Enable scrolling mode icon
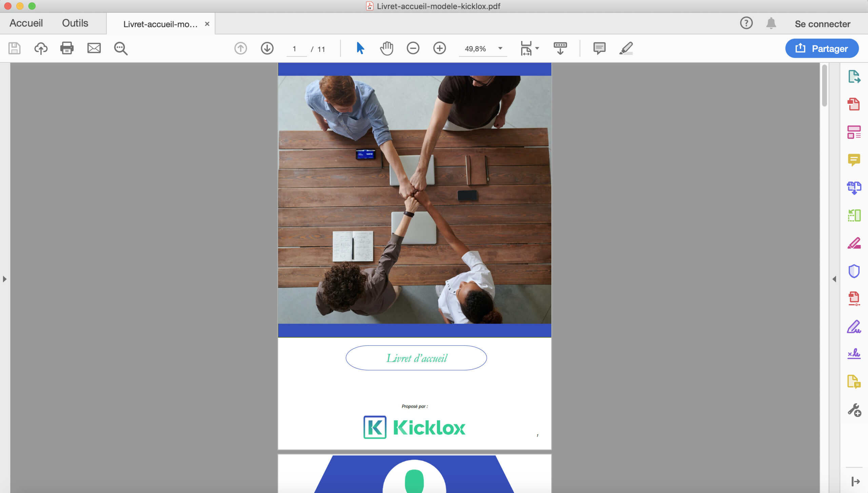868x493 pixels. coord(560,48)
